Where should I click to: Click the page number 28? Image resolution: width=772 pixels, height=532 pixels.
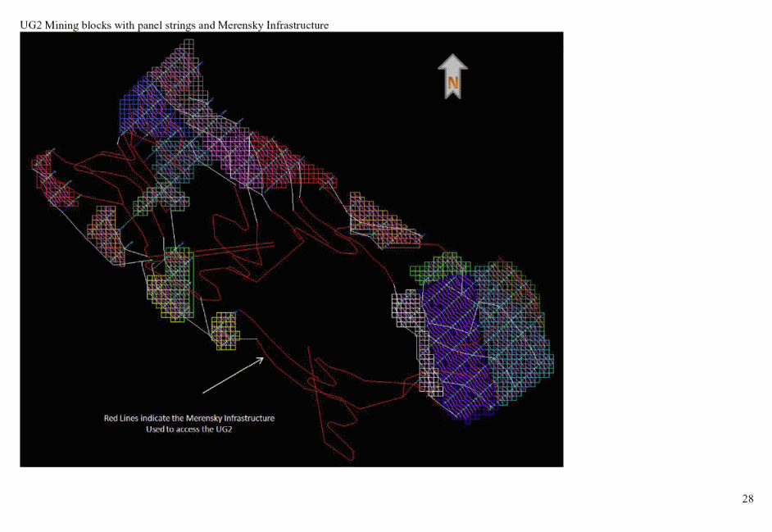pyautogui.click(x=747, y=499)
